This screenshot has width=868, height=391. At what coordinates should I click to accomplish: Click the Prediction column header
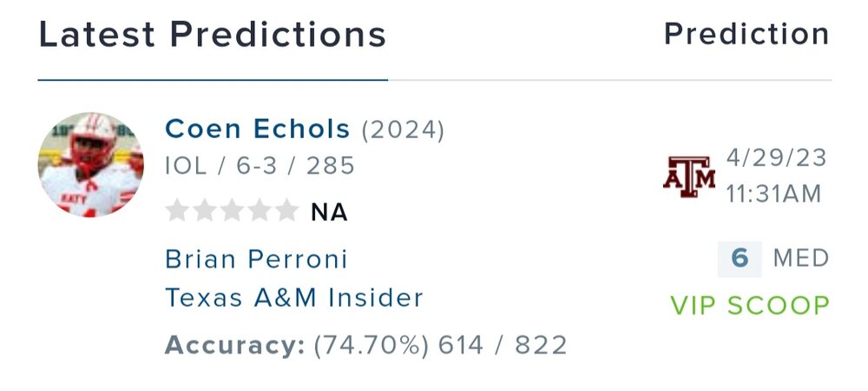point(746,35)
